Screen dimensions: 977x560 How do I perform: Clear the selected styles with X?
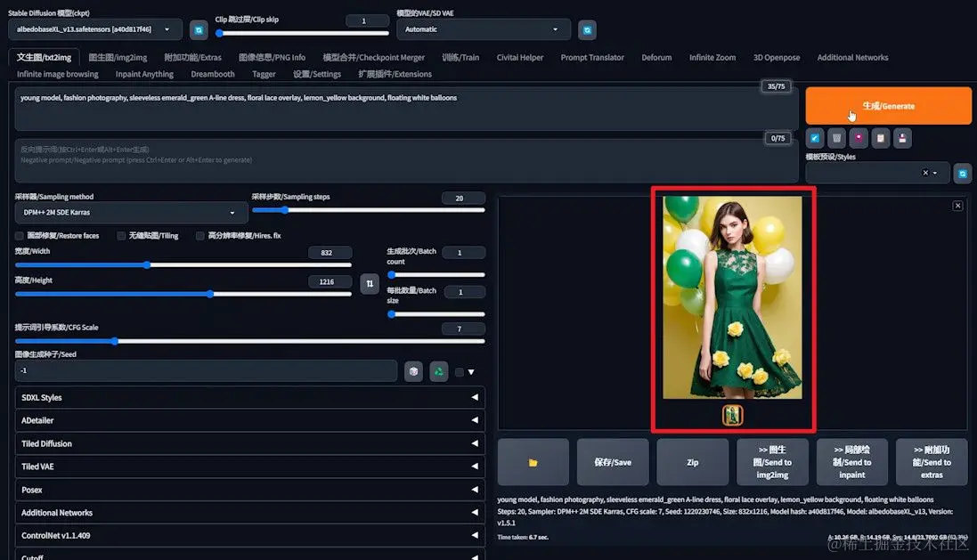click(x=925, y=173)
